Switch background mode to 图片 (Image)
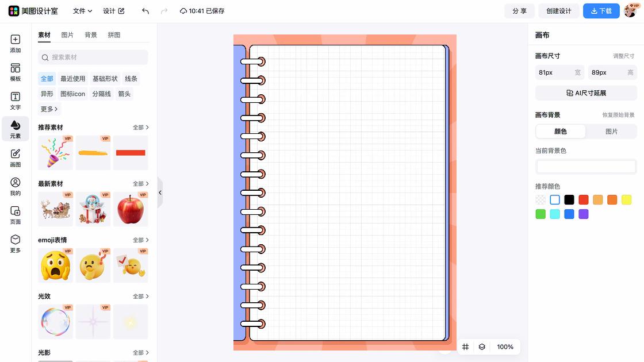Screen dimensions: 644x362 pos(611,132)
